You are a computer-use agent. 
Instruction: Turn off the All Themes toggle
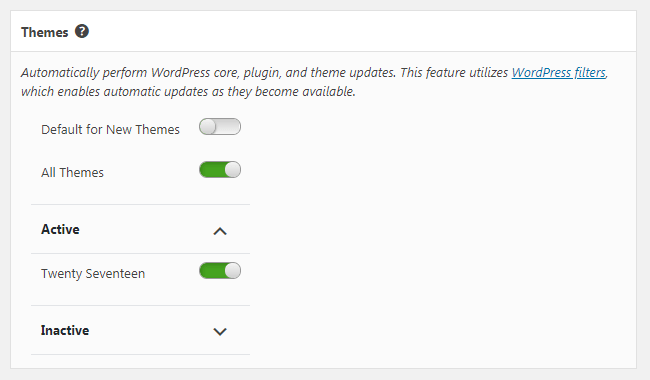220,170
